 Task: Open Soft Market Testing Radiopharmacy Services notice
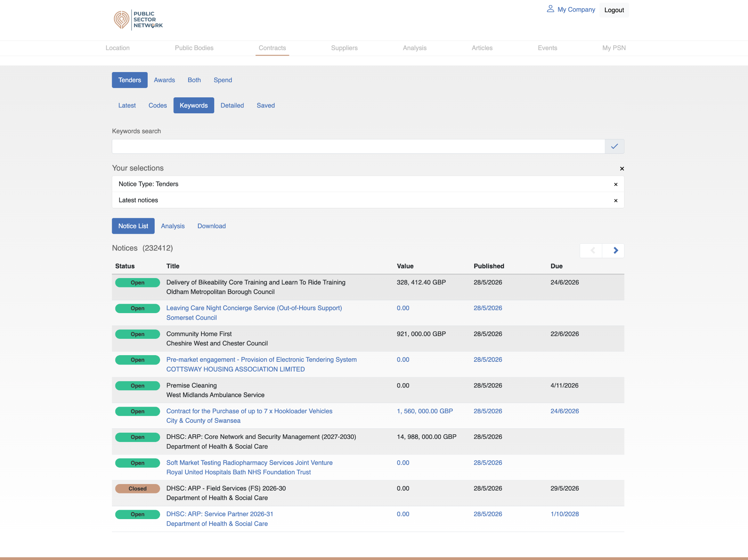(249, 463)
